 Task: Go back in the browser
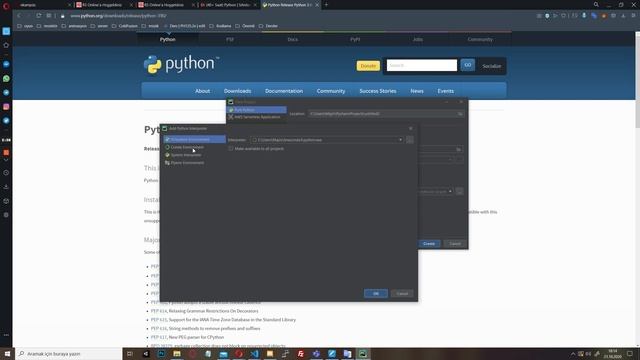point(19,16)
